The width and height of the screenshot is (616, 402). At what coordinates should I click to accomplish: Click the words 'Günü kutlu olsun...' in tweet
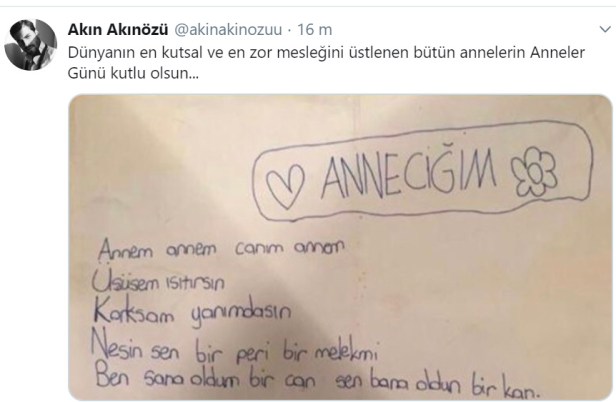coord(133,73)
